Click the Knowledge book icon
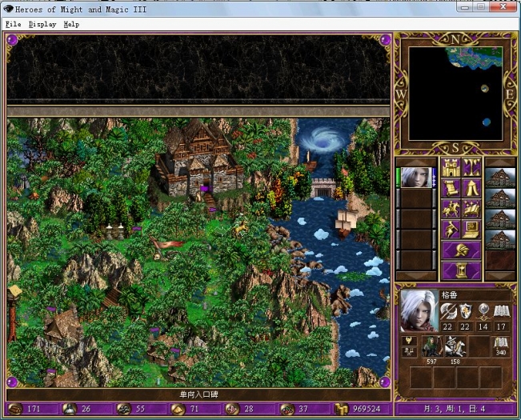This screenshot has height=420, width=521. pyautogui.click(x=501, y=311)
